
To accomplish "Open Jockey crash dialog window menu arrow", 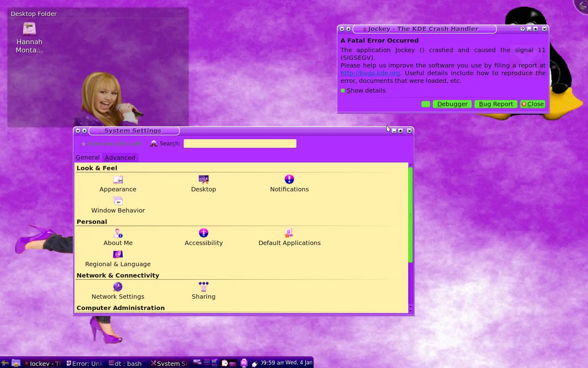I will point(342,29).
